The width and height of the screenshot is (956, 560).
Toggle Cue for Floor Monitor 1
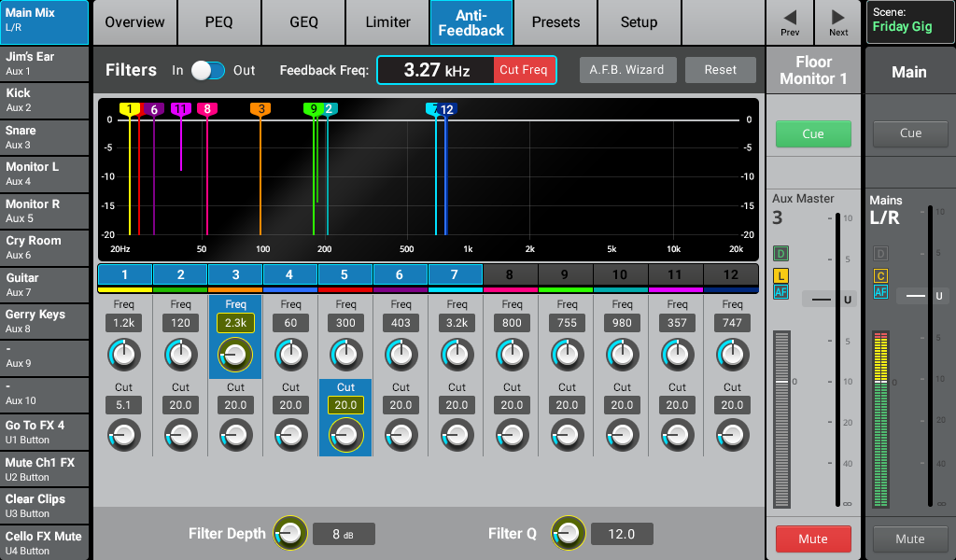(x=813, y=133)
